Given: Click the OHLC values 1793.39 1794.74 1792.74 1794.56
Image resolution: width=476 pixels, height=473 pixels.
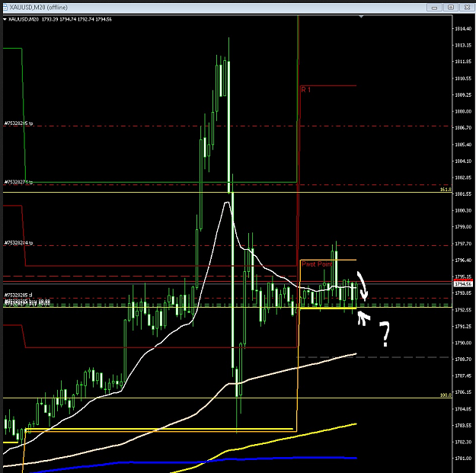Looking at the screenshot, I should coord(77,20).
